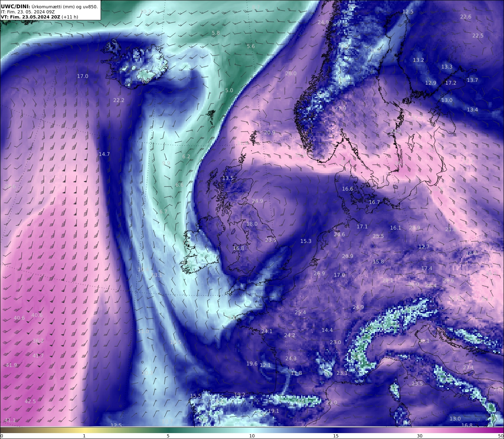Click the value label 16.7 over the Baltic
The height and width of the screenshot is (439, 504).
374,202
